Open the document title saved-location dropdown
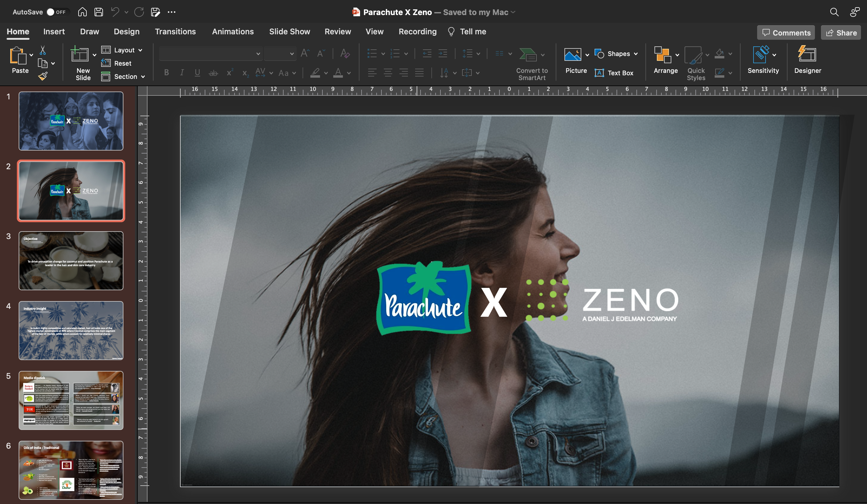Screen dimensions: 867x504 pos(513,12)
